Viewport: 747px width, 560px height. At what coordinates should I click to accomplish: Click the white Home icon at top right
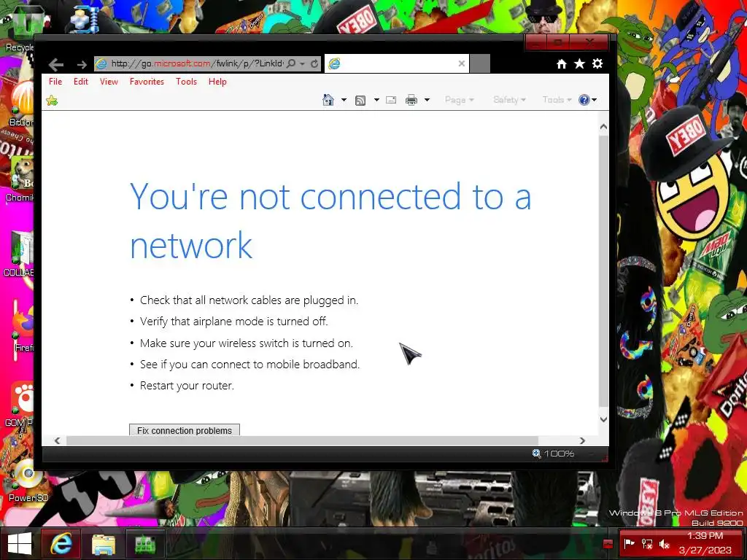click(x=562, y=64)
